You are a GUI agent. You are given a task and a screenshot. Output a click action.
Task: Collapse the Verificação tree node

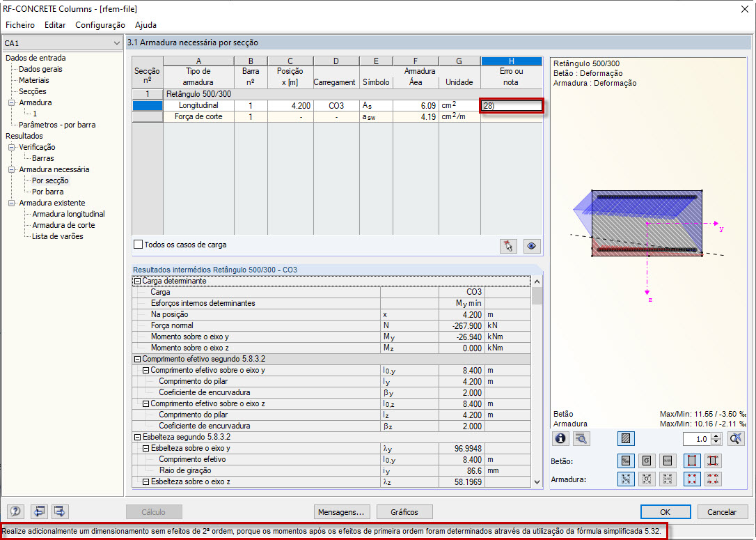click(x=12, y=147)
